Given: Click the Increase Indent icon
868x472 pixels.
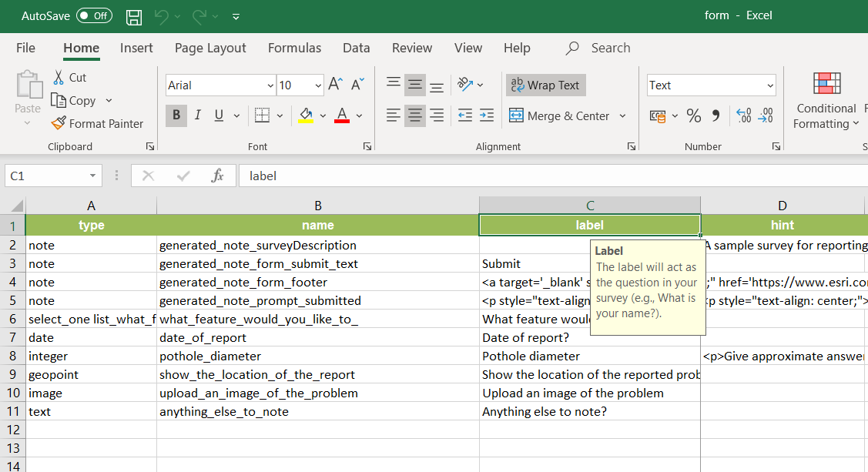Looking at the screenshot, I should [487, 115].
